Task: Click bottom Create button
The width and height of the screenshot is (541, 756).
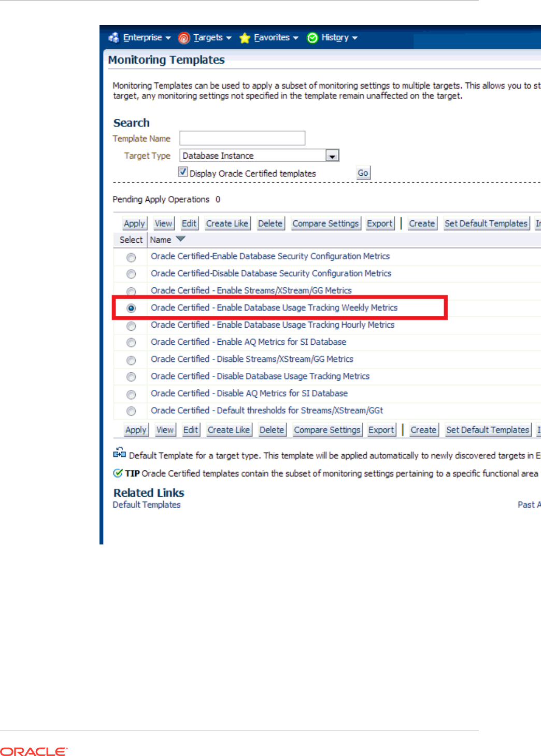Action: point(423,430)
